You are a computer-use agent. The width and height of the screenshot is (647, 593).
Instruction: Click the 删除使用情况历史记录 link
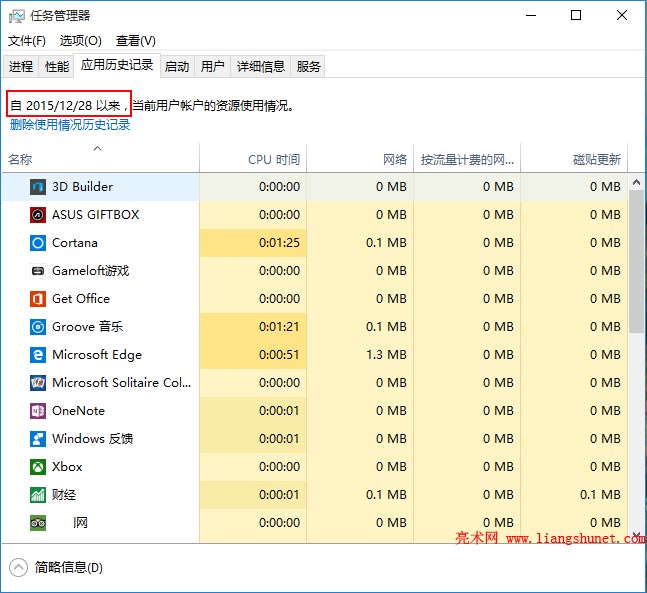70,125
